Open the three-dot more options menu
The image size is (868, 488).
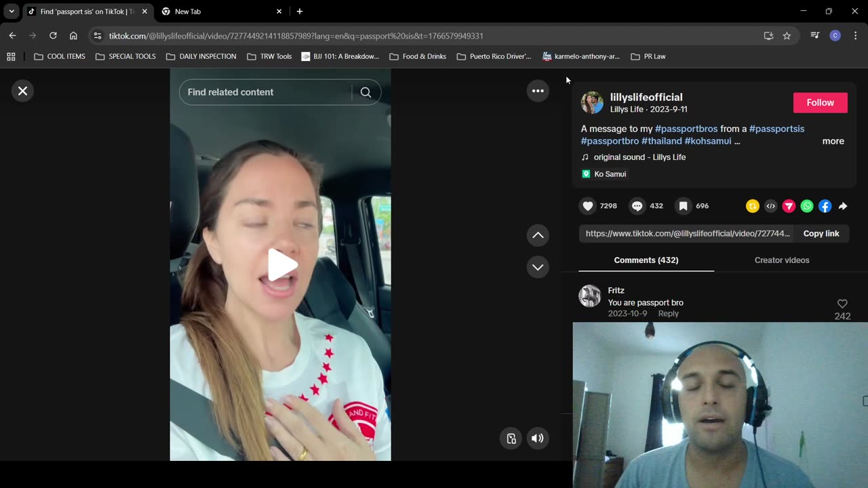pos(538,91)
